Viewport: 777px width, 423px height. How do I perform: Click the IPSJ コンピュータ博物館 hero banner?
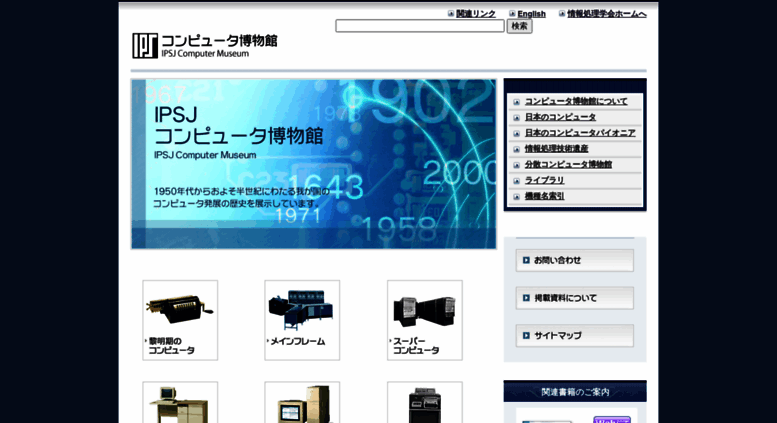tap(314, 164)
